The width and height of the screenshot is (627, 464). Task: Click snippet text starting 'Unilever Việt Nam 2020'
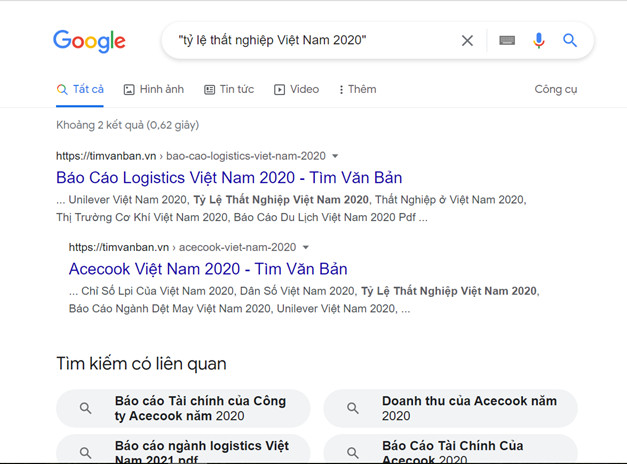pos(291,208)
